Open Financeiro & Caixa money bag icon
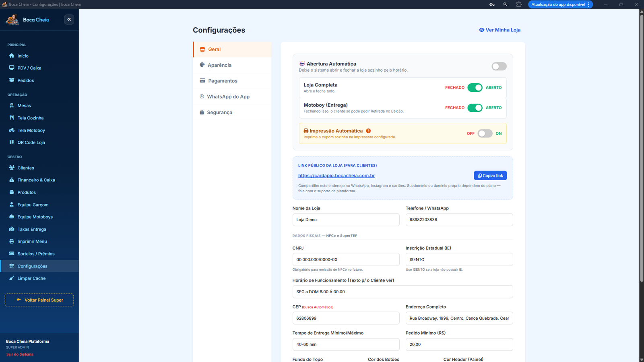 click(12, 180)
